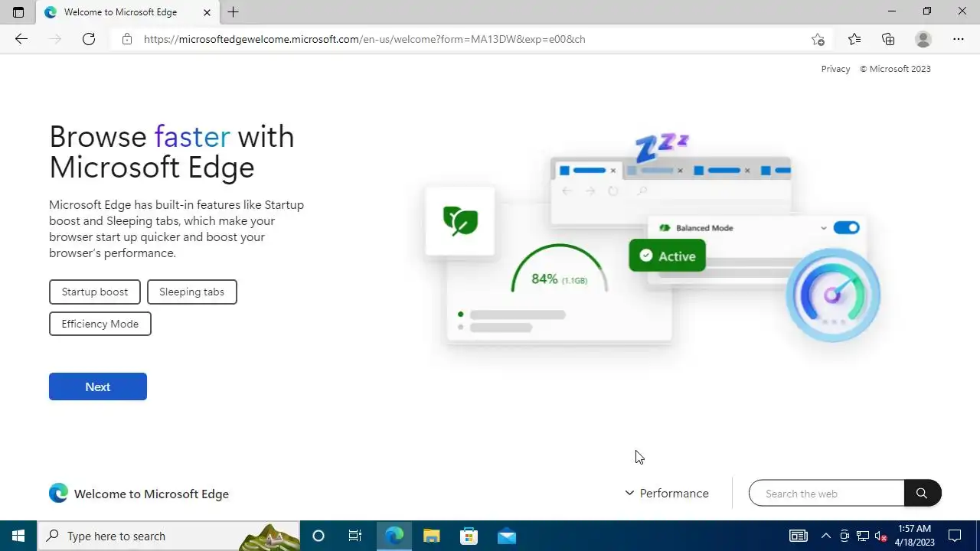980x551 pixels.
Task: Open Microsoft Store from taskbar
Action: click(469, 536)
